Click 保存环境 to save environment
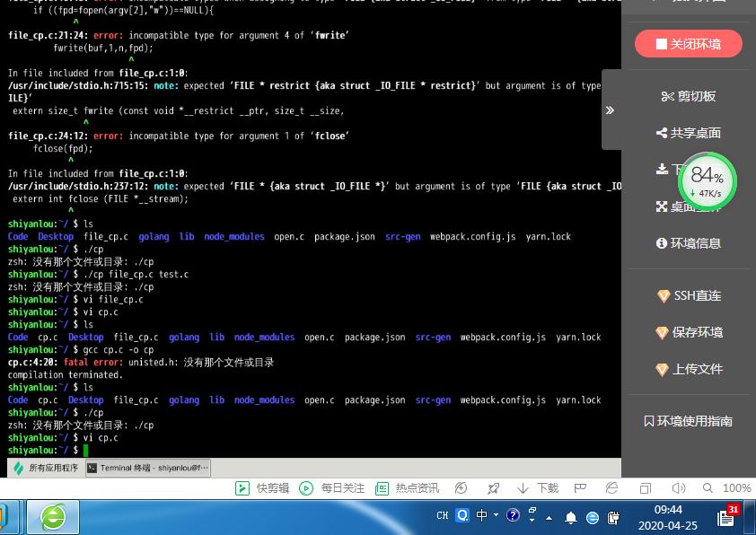This screenshot has height=535, width=756. pyautogui.click(x=689, y=332)
